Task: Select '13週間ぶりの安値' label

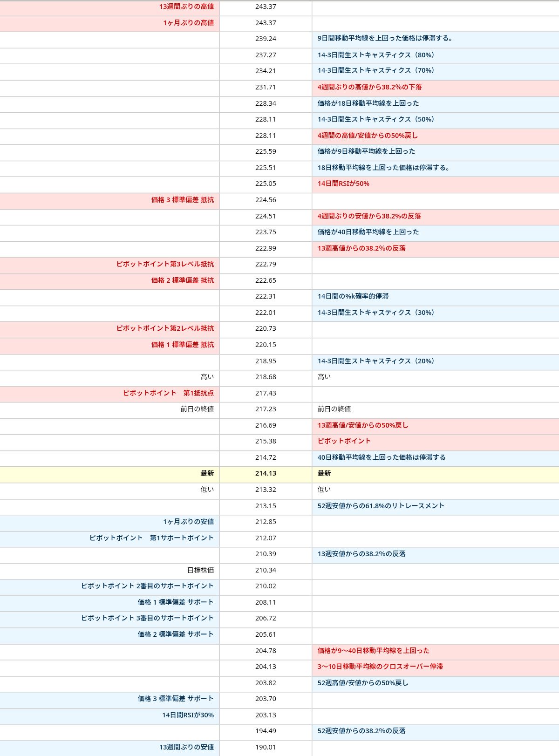Action: [x=187, y=747]
